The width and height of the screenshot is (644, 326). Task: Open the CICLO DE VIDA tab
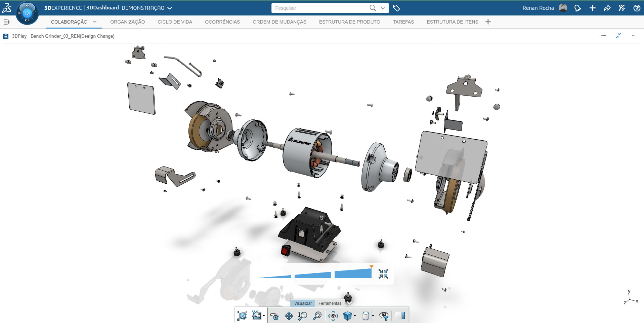tap(175, 22)
